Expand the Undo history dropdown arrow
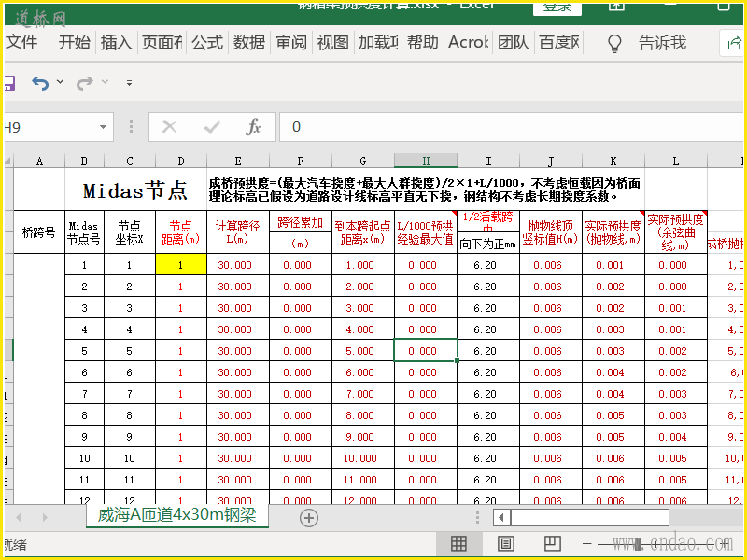747x560 pixels. 60,82
